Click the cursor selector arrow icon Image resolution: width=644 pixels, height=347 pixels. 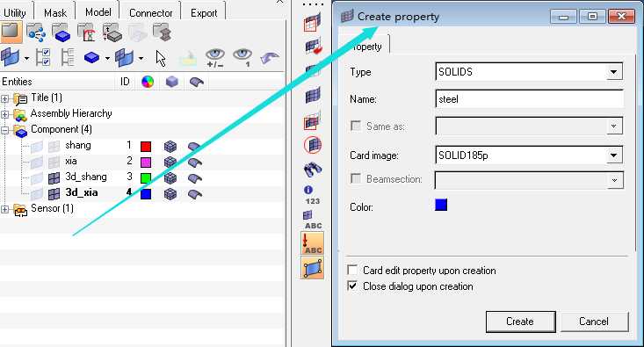pyautogui.click(x=161, y=58)
